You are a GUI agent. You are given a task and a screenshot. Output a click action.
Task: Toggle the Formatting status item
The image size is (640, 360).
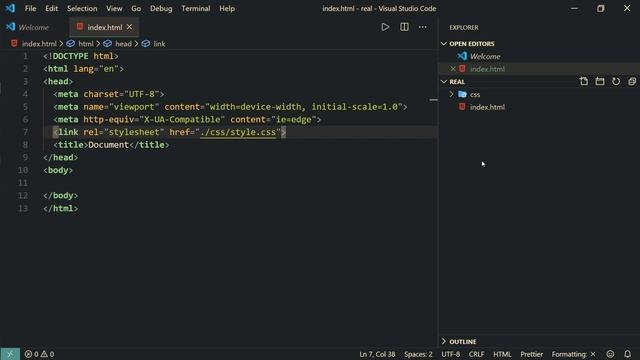(x=573, y=354)
